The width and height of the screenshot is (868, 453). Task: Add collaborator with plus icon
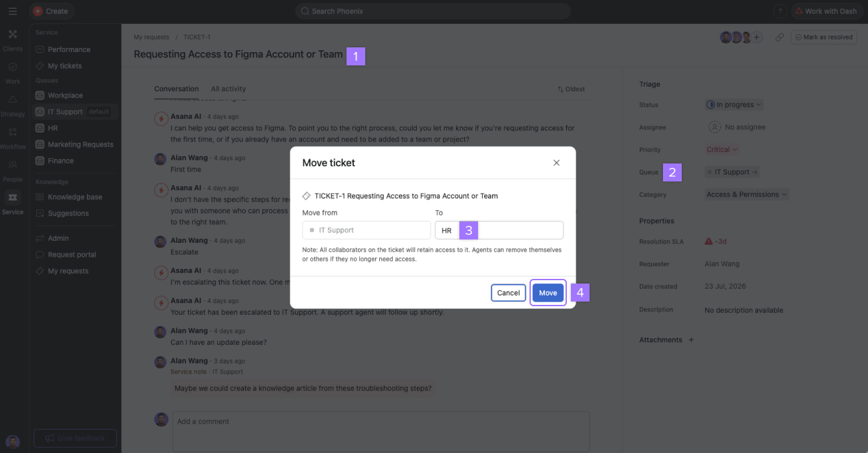(x=757, y=37)
